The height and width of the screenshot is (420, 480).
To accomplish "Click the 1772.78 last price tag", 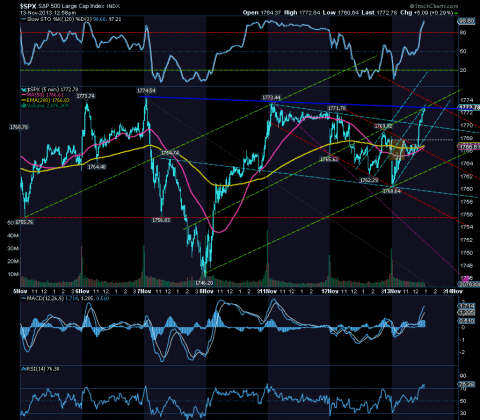I will click(x=469, y=107).
